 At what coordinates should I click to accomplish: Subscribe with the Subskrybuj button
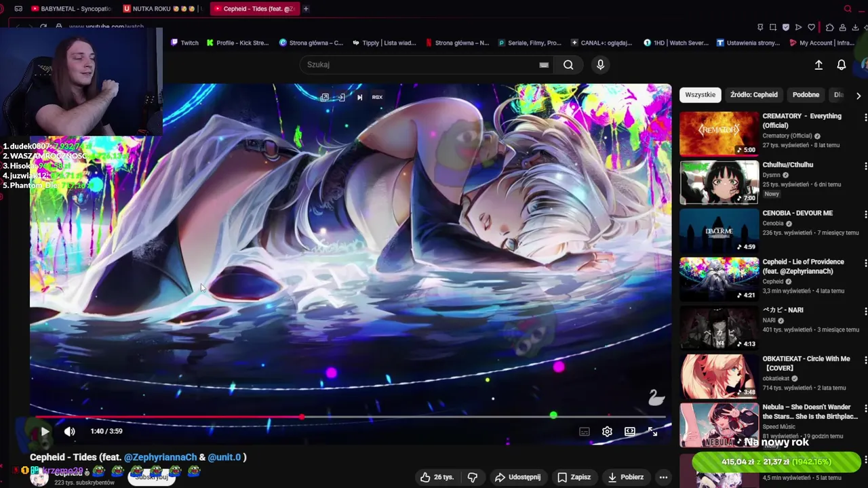[x=151, y=477]
